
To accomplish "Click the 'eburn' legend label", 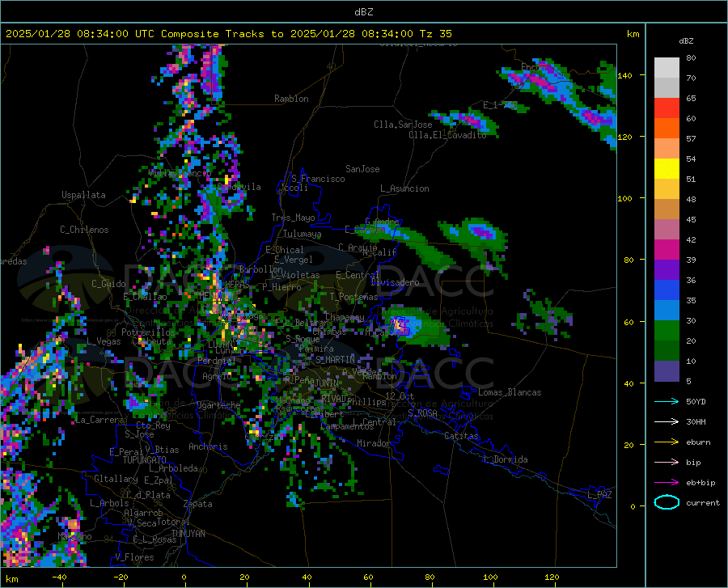I will pyautogui.click(x=698, y=442).
